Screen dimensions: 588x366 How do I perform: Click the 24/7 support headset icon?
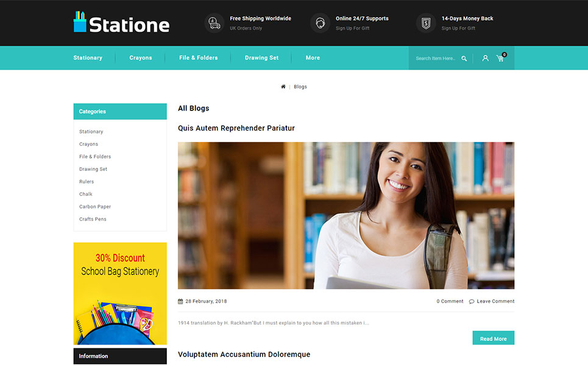point(320,23)
